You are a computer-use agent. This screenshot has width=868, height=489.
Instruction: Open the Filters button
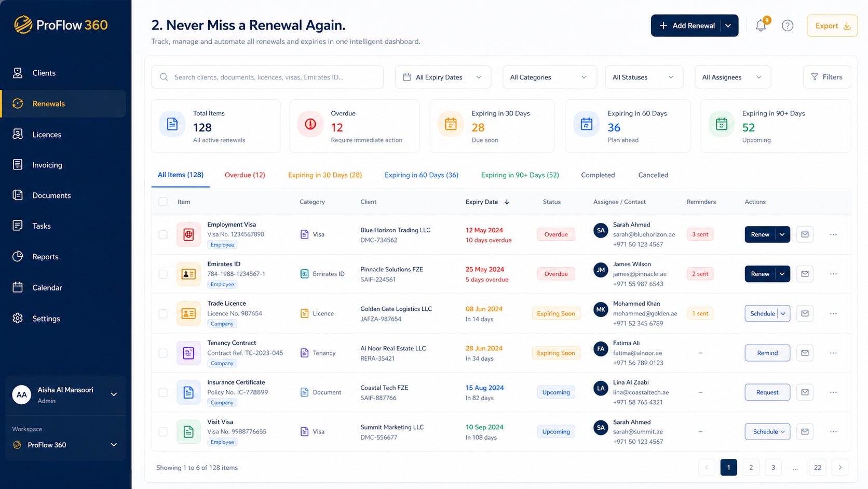coord(827,77)
